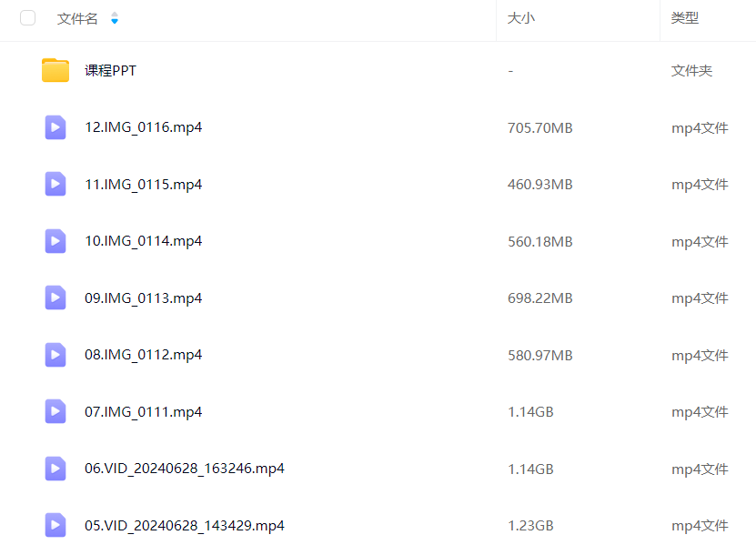Open file 08.IMG_0112.mp4
Image resolution: width=756 pixels, height=555 pixels.
click(x=143, y=355)
